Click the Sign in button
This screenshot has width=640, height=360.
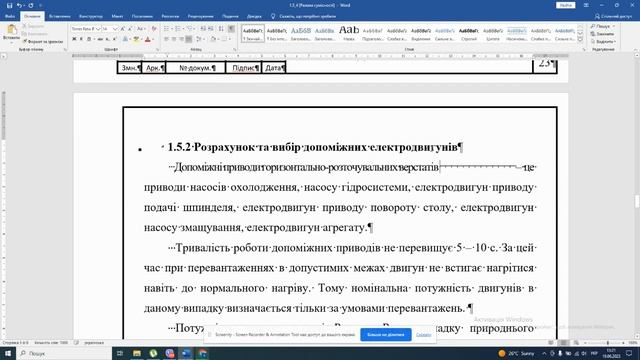pos(565,5)
